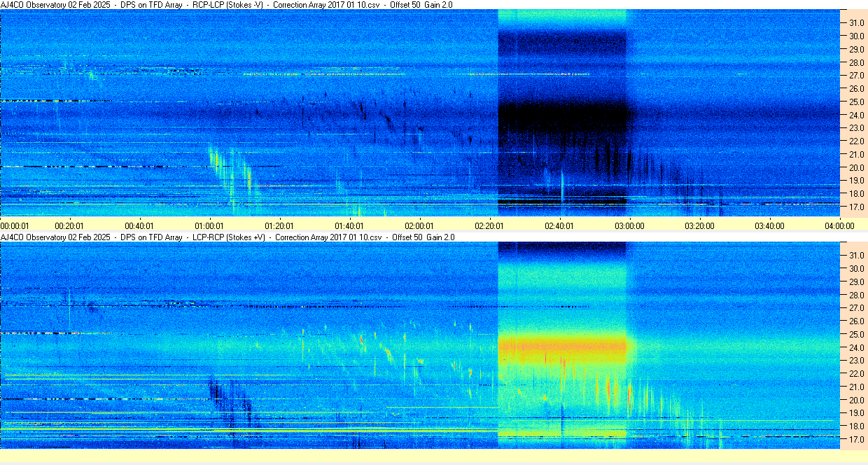Select the 01:00:01 time axis label
The height and width of the screenshot is (465, 868).
[x=209, y=225]
